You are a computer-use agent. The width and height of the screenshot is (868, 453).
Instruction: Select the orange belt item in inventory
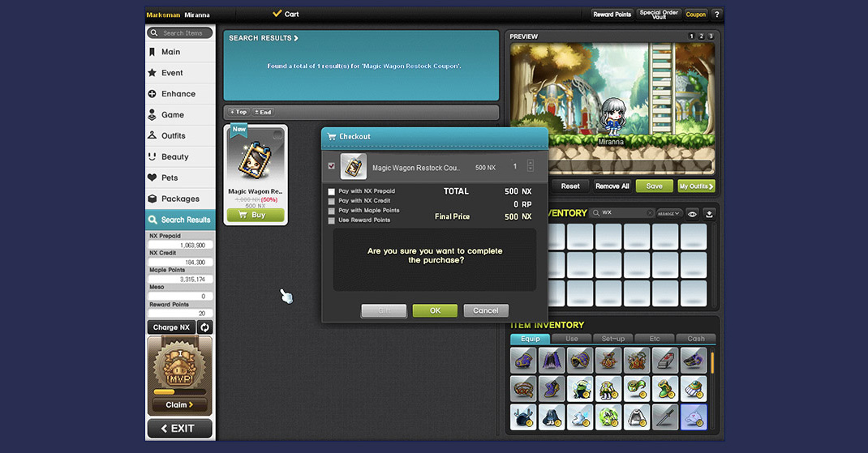click(523, 389)
